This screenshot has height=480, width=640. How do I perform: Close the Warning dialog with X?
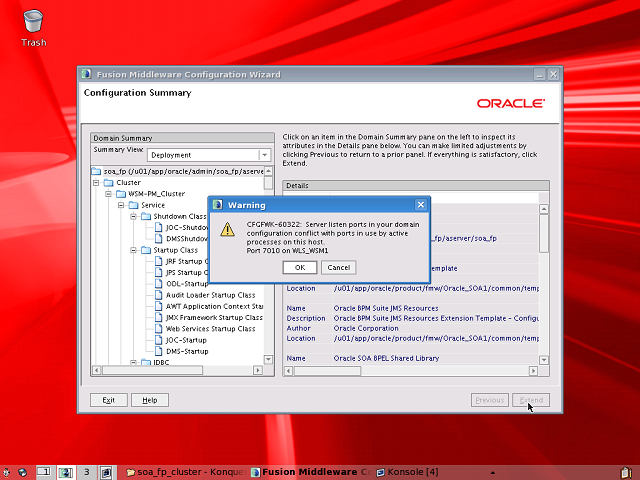click(x=421, y=204)
